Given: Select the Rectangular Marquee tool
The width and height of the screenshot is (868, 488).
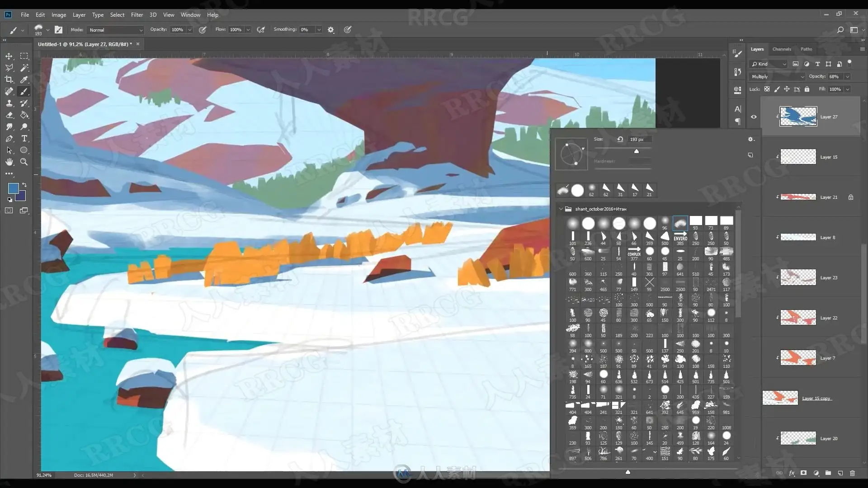Looking at the screenshot, I should point(24,56).
